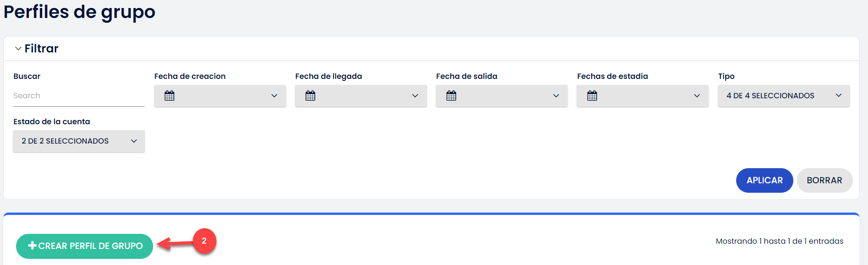868x265 pixels.
Task: Click the Aplicar button
Action: [x=765, y=180]
